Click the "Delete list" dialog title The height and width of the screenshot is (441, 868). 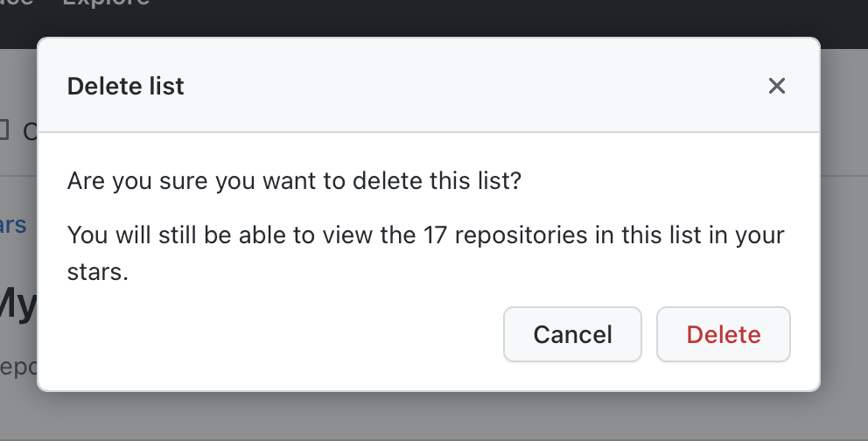coord(126,86)
